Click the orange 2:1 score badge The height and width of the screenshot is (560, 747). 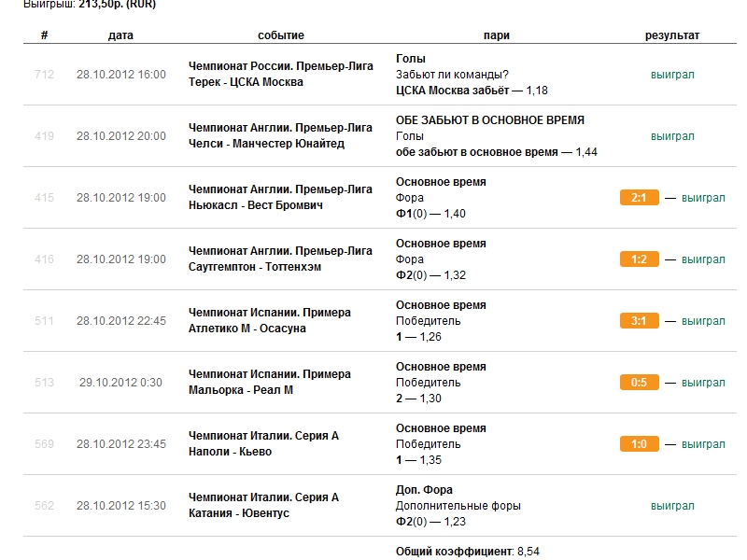(x=639, y=198)
